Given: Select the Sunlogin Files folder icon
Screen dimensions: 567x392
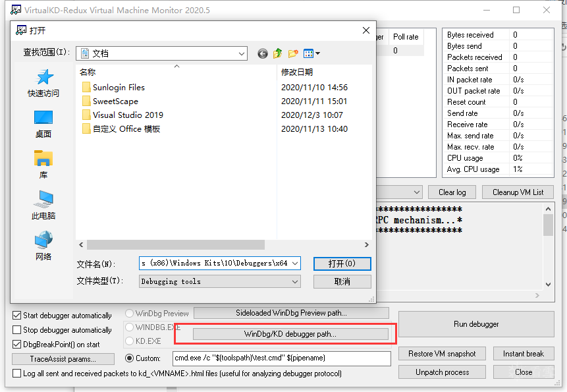Looking at the screenshot, I should [86, 88].
